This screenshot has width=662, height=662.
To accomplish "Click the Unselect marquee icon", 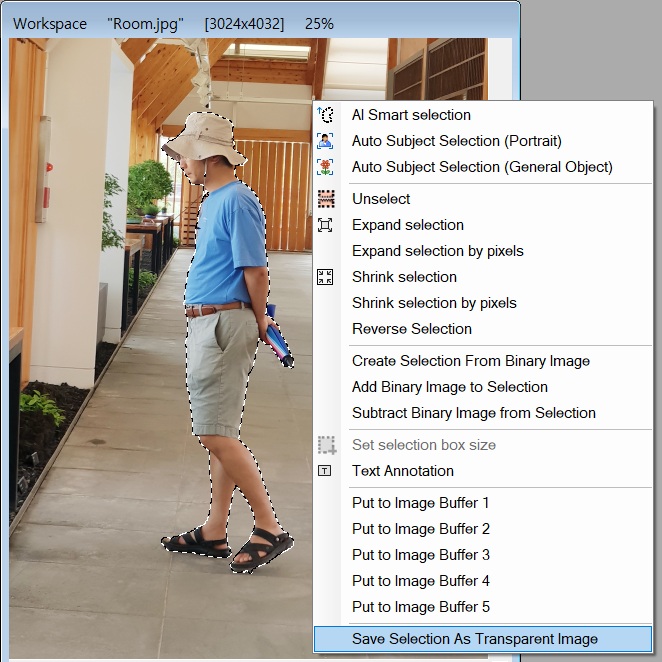I will (326, 199).
